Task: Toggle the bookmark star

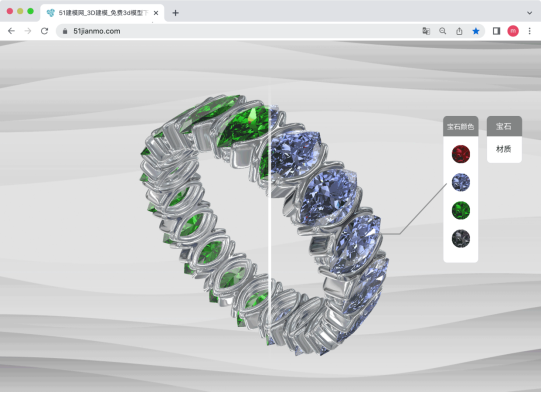Action: 476,31
